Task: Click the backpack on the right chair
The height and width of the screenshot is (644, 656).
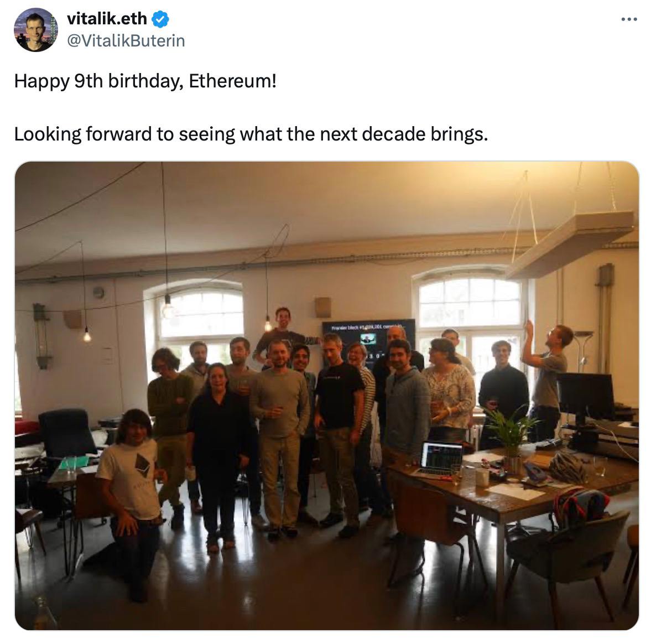Action: point(581,508)
